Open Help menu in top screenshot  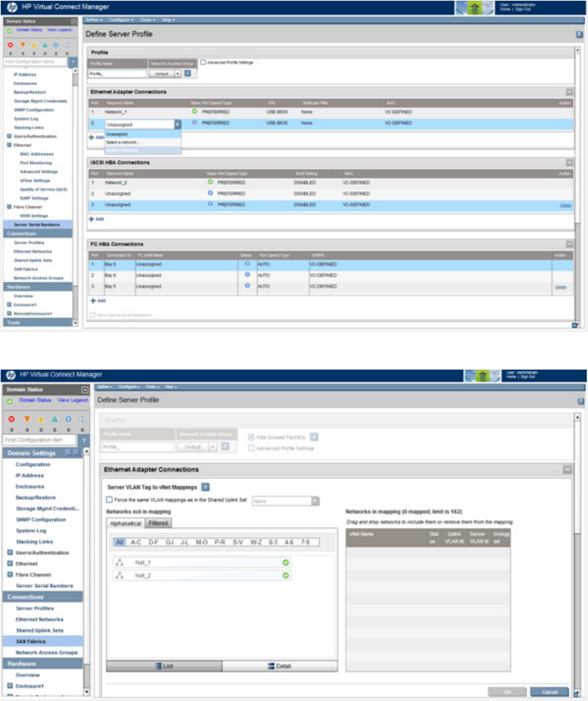click(x=168, y=20)
